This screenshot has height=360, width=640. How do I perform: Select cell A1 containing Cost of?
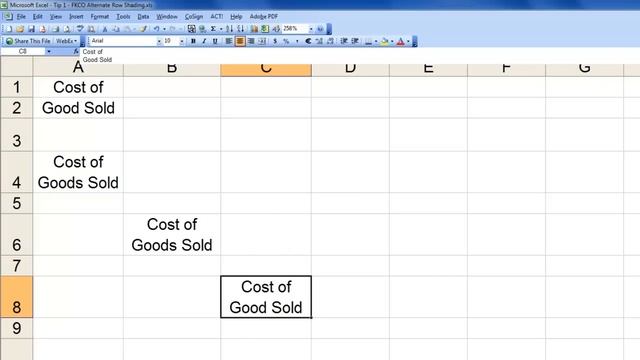(78, 87)
